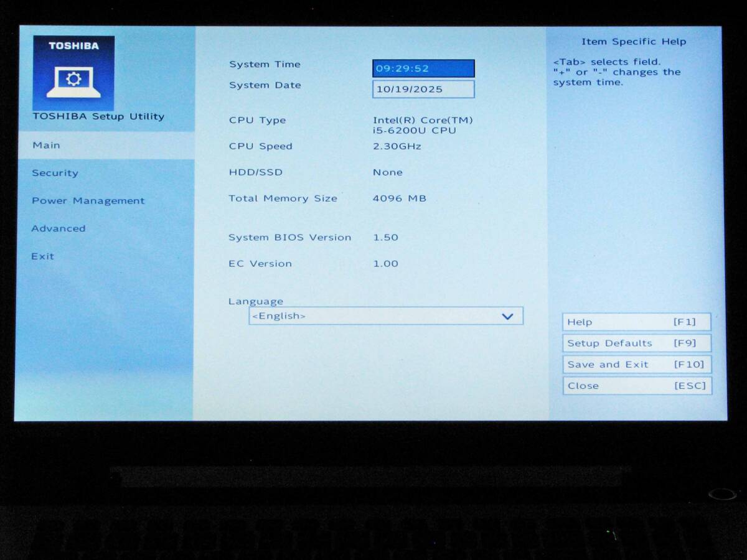This screenshot has width=747, height=560.
Task: Open the Language dropdown showing English
Action: pos(386,316)
